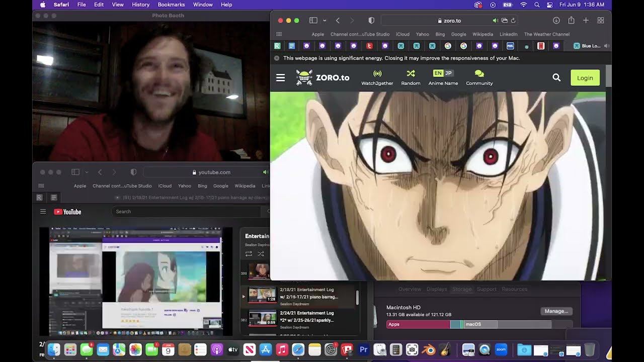
Task: Loop the YouTube playlist
Action: [249, 254]
